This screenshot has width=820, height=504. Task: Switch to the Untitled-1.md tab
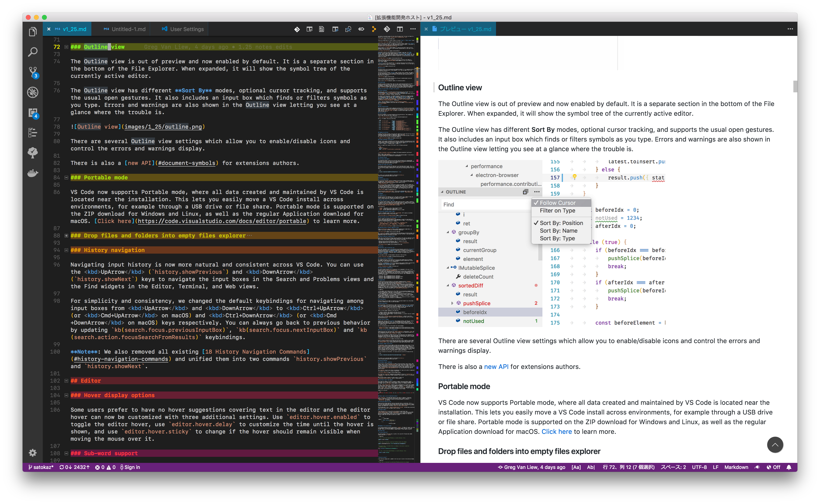point(128,29)
